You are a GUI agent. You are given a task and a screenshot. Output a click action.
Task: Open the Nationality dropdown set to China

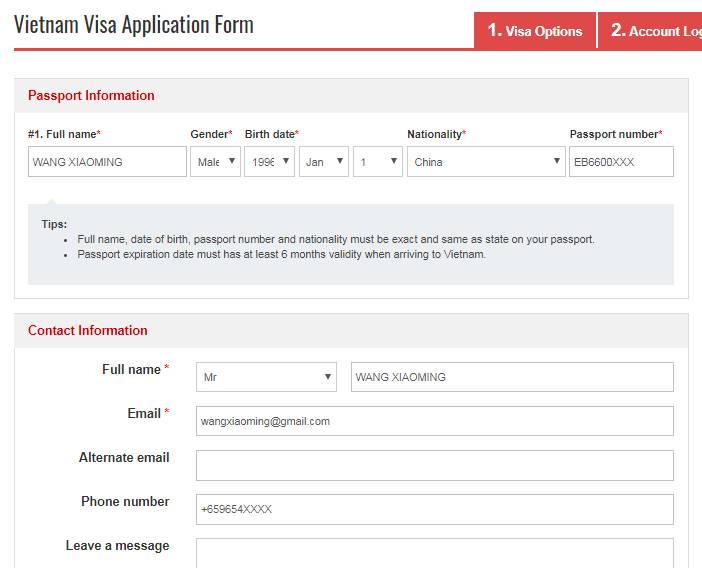coord(485,162)
